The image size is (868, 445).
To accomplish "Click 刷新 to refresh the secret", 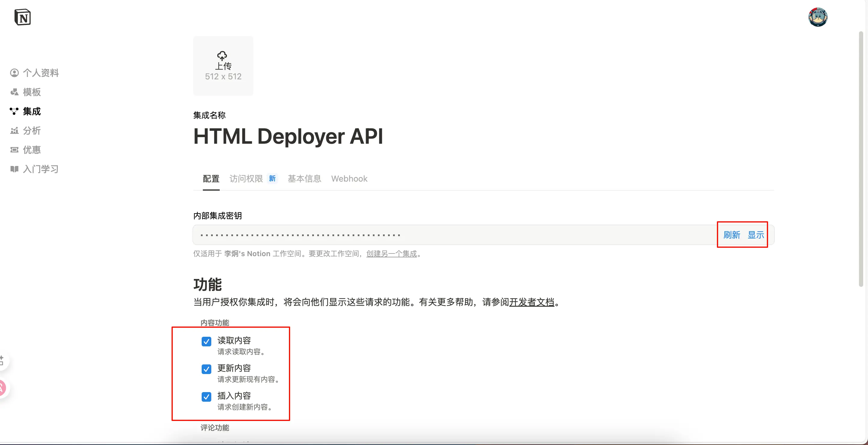I will (732, 235).
